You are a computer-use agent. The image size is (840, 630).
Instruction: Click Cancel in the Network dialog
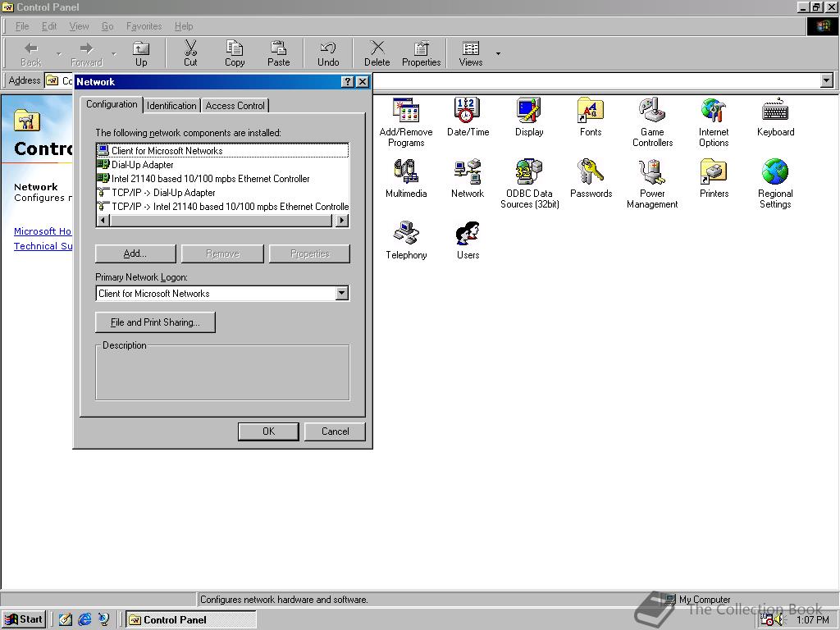point(335,431)
